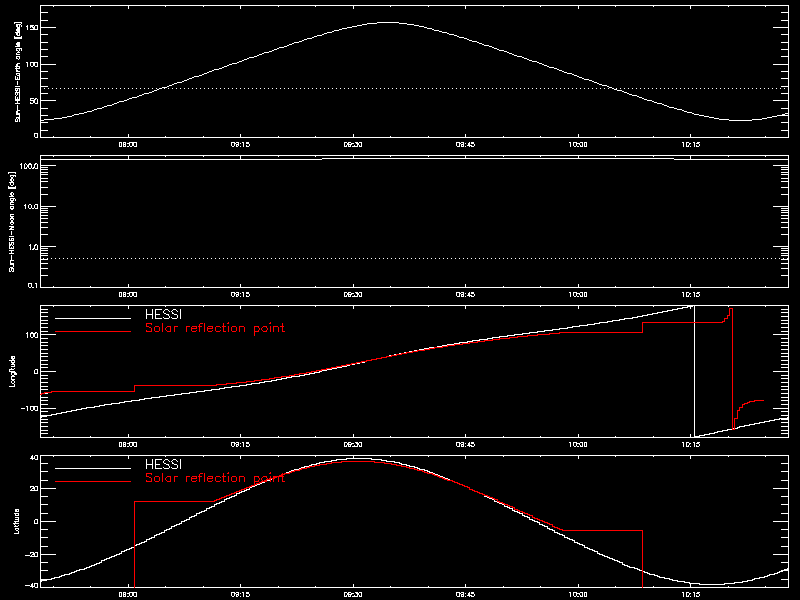Click '10:15' time label under Latitude plot
This screenshot has width=800, height=600.
coord(690,594)
